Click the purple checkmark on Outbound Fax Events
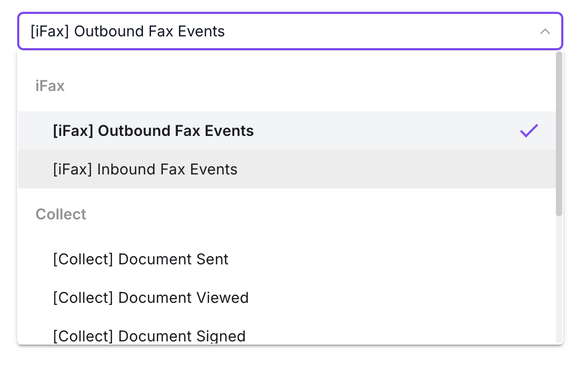Screen dimensions: 588x381 tap(529, 131)
